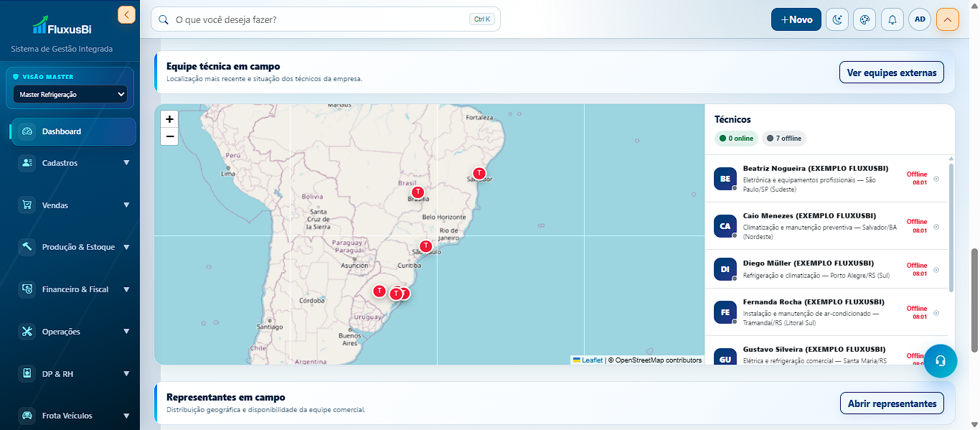This screenshot has width=980, height=430.
Task: Select the DI avatar of Diego Müller
Action: (x=725, y=269)
